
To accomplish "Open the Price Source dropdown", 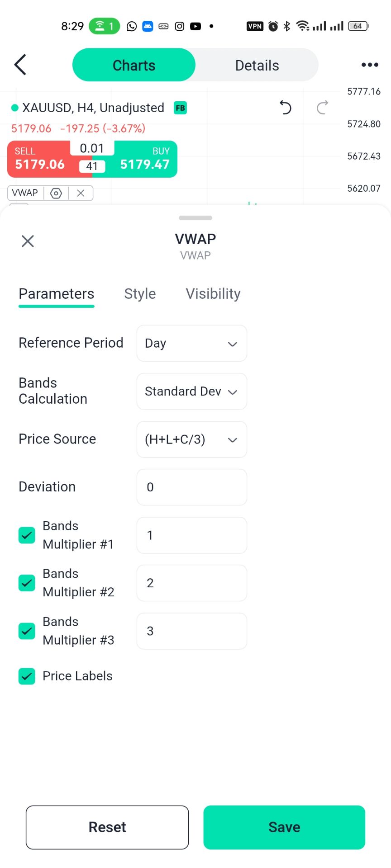I will tap(191, 439).
